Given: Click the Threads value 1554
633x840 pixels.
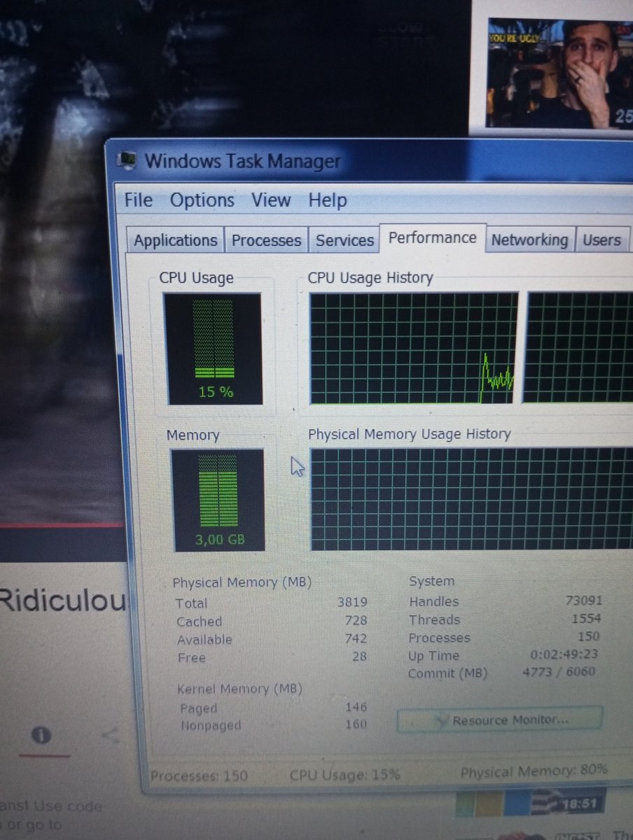Looking at the screenshot, I should [586, 618].
